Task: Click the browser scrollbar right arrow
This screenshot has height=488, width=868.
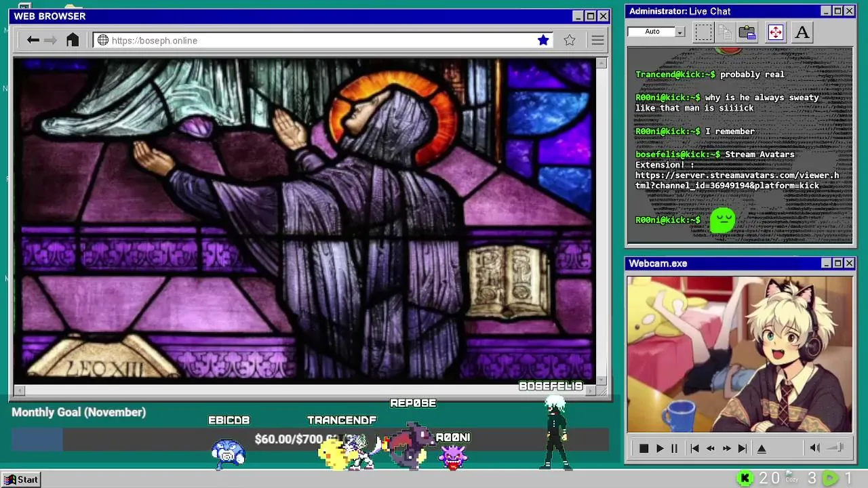Action: (591, 390)
